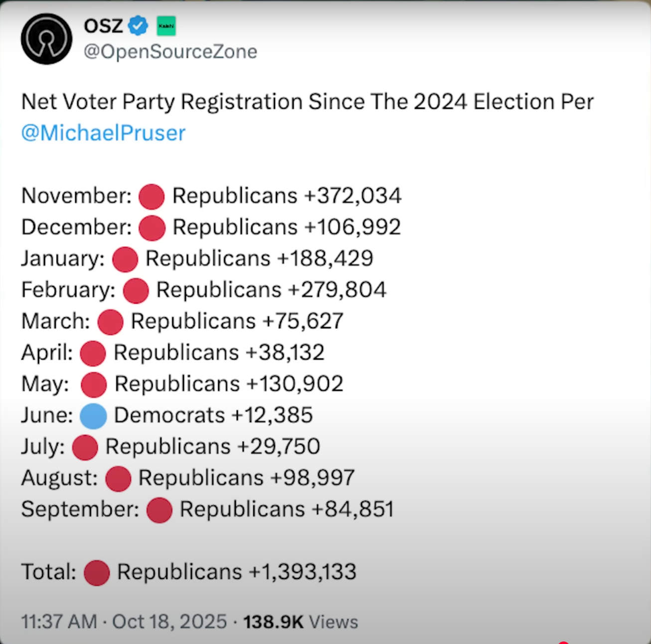
Task: Click the red circle beside December
Action: click(x=152, y=228)
